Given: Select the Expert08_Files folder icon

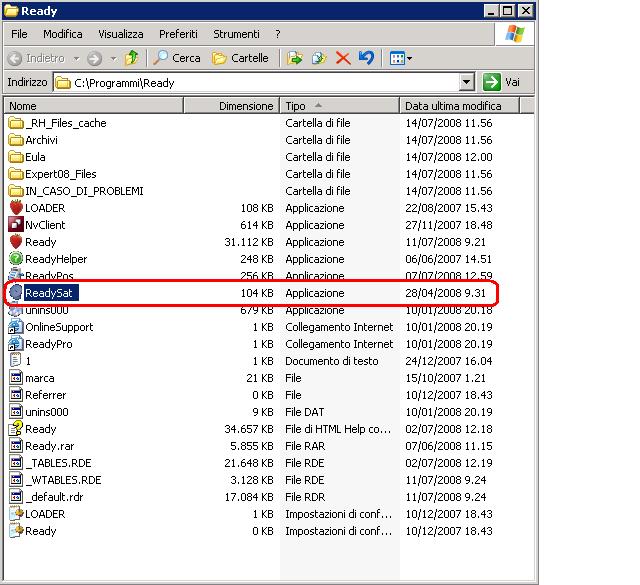Looking at the screenshot, I should [16, 174].
